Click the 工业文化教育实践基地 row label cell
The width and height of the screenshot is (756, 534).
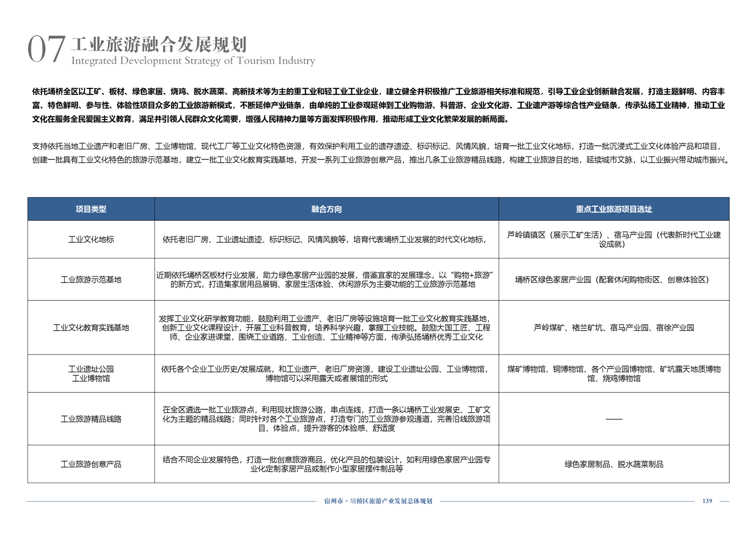pos(91,328)
